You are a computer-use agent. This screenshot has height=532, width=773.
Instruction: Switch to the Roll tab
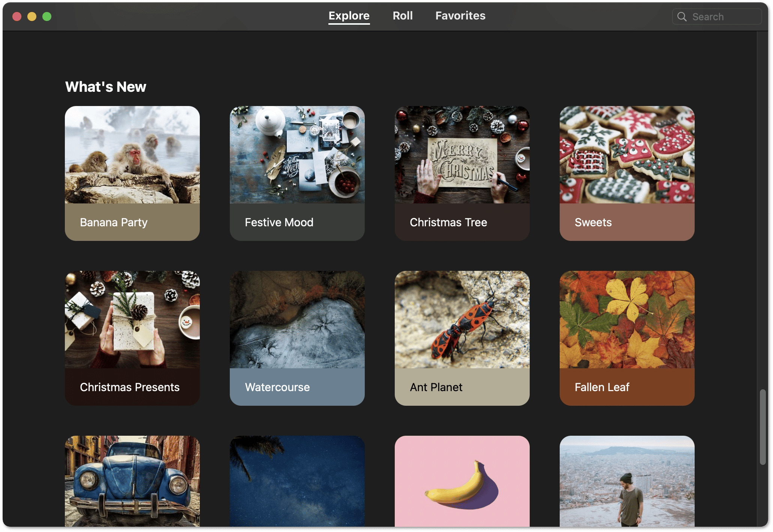(x=403, y=16)
